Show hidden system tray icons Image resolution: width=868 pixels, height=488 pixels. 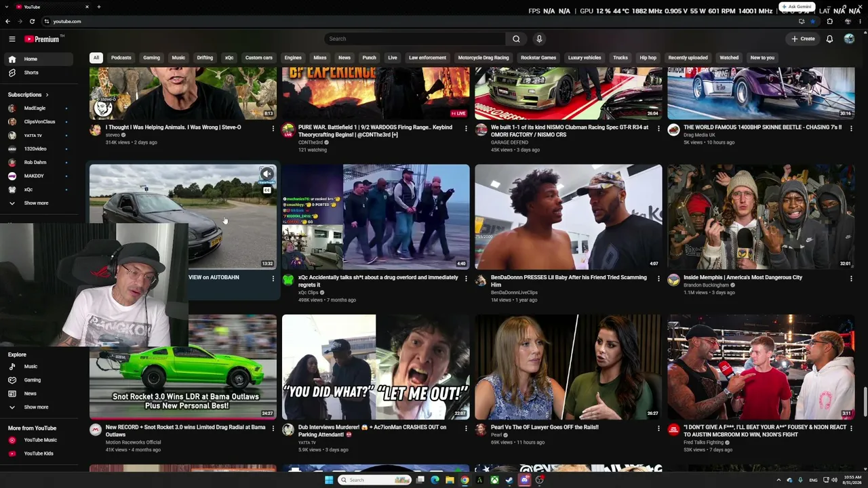778,480
